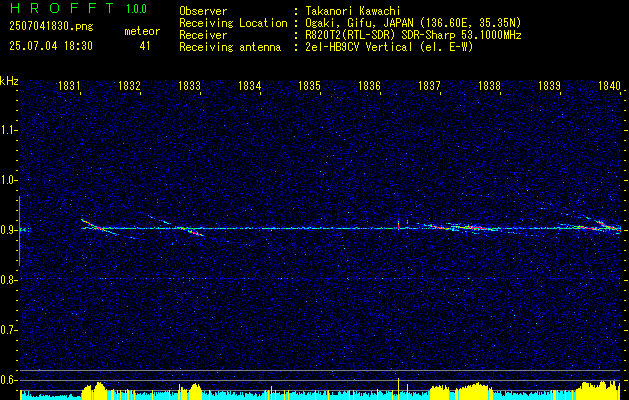Click the 'Observer' field label
This screenshot has height=400, width=629.
(x=203, y=11)
